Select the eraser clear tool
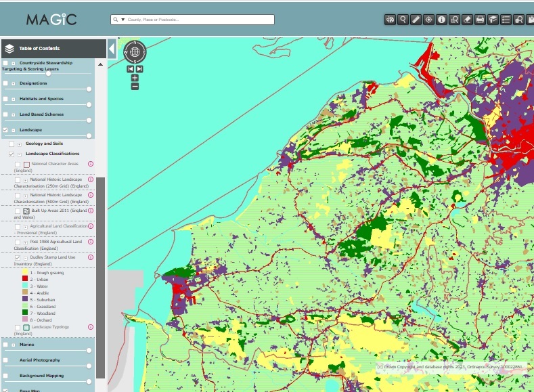 467,20
